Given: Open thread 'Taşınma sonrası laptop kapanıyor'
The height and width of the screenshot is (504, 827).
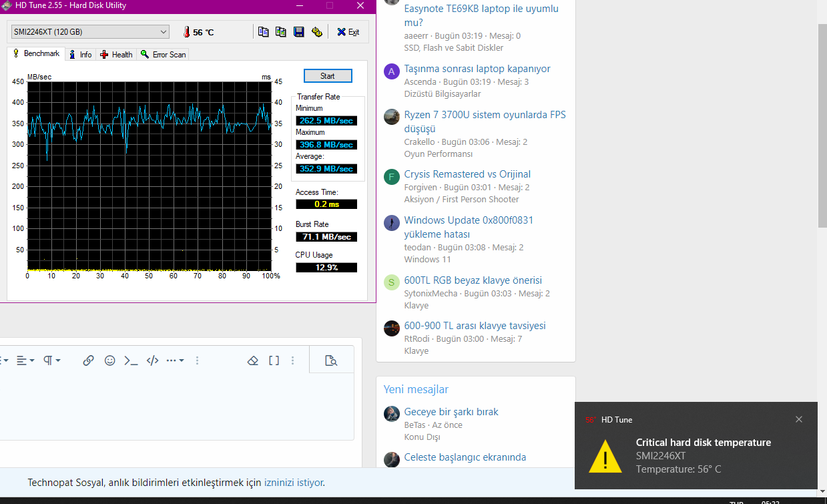Looking at the screenshot, I should point(477,69).
